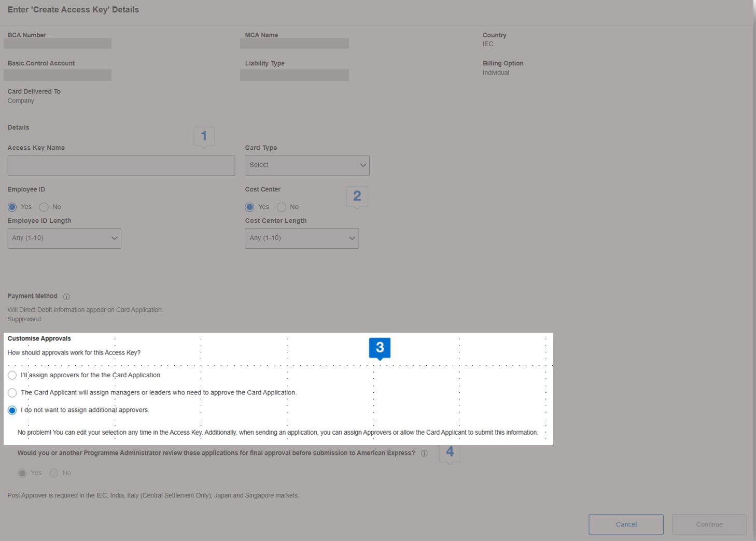
Task: Click info icon beside final approval question
Action: pyautogui.click(x=424, y=453)
